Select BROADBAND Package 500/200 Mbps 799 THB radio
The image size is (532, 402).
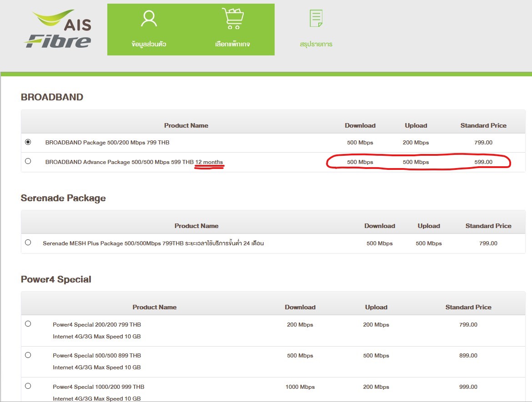point(28,142)
